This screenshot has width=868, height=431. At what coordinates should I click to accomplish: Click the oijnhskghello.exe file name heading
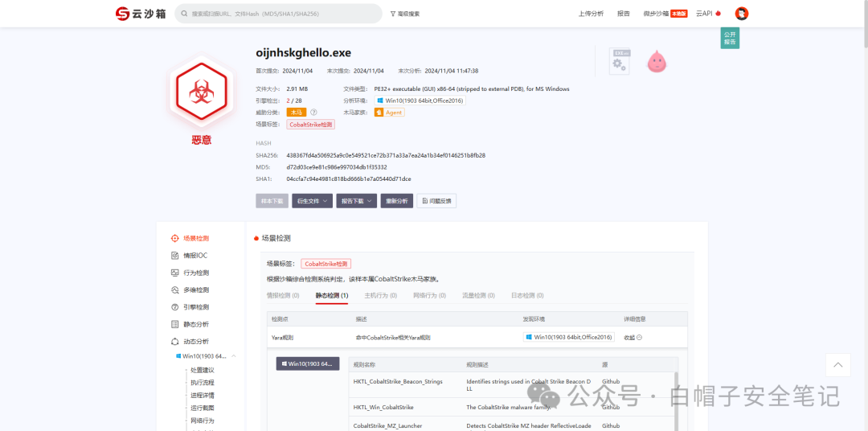303,53
